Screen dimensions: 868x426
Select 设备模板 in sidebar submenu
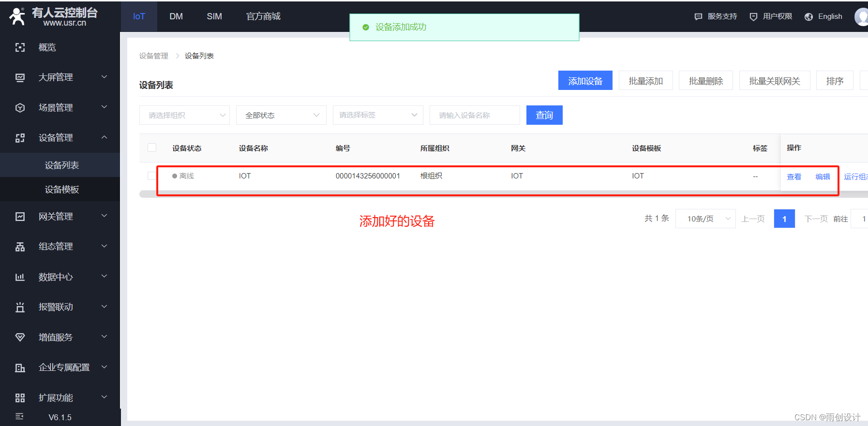coord(60,189)
